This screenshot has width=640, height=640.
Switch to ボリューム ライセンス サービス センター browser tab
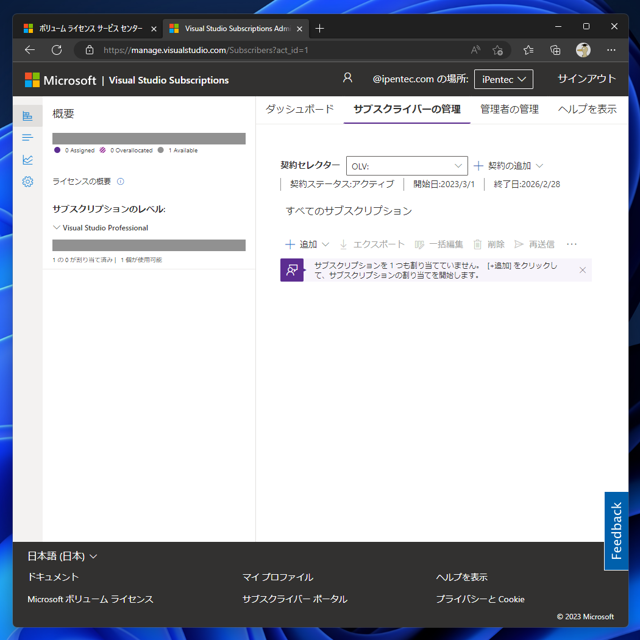tap(90, 28)
